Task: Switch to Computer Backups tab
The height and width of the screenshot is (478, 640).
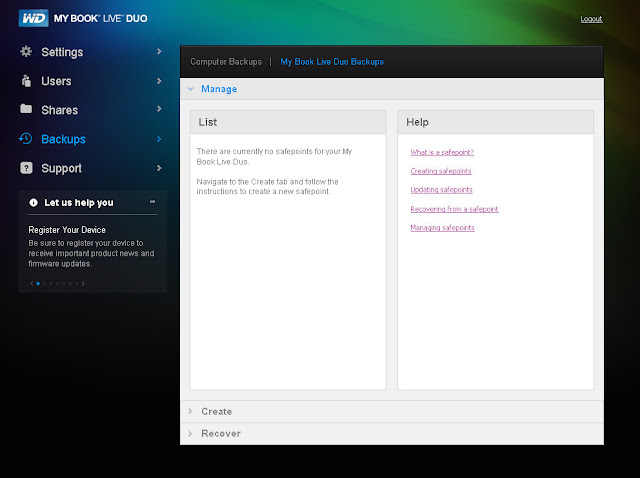Action: click(226, 62)
